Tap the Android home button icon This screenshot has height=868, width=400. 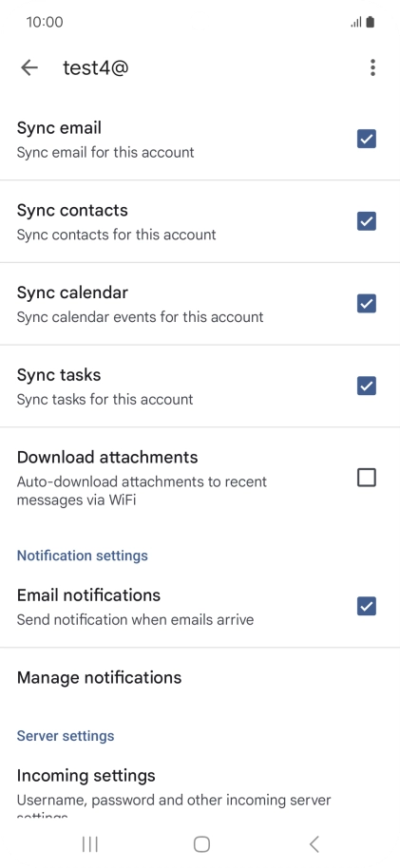(x=201, y=843)
